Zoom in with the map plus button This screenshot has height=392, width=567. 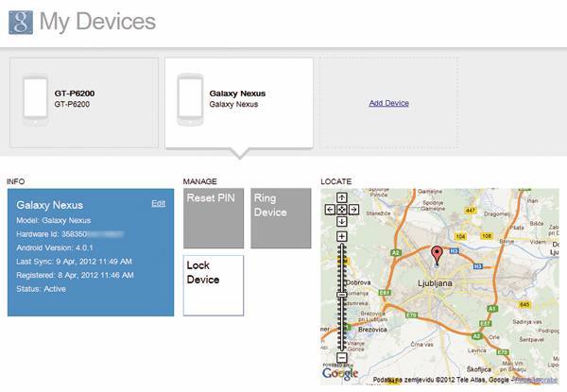(342, 236)
